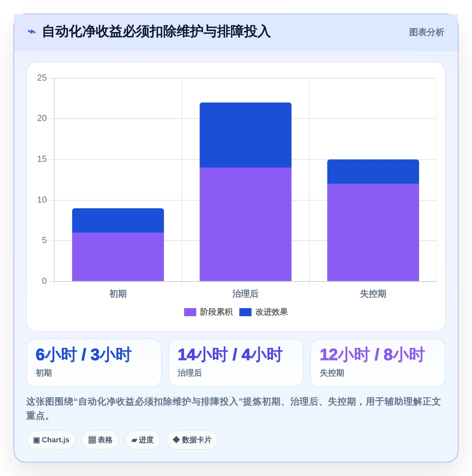Click the 图表分析 label in the header
This screenshot has width=472, height=476.
426,32
